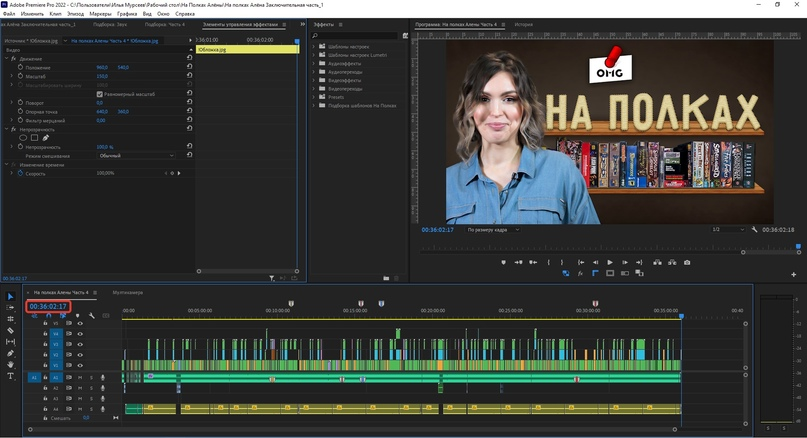Click the Export Frame camera icon
Screen dimensions: 807x438
pos(687,262)
